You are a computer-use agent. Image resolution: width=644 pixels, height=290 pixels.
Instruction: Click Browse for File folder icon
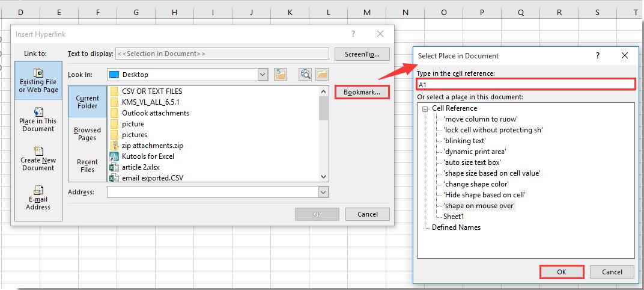tap(323, 75)
